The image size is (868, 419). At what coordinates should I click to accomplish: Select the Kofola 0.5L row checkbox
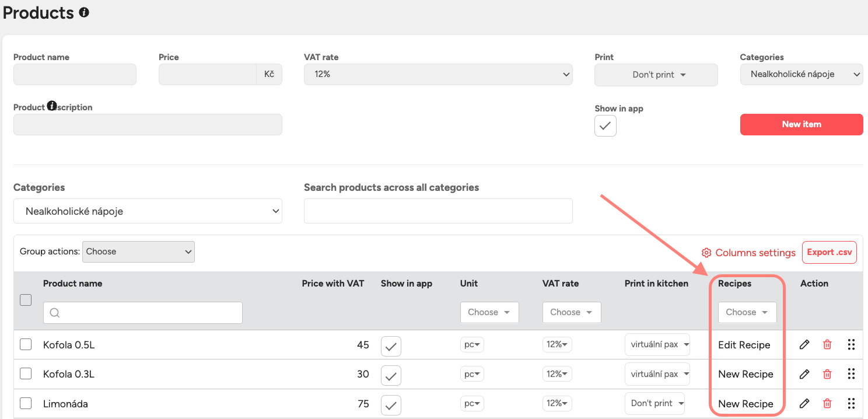[x=26, y=344]
